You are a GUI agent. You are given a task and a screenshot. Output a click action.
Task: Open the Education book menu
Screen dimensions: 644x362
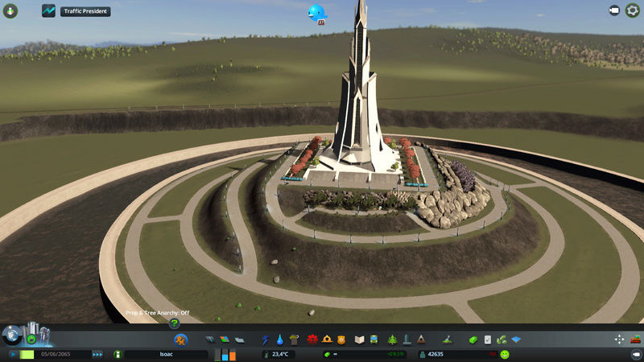tap(359, 339)
